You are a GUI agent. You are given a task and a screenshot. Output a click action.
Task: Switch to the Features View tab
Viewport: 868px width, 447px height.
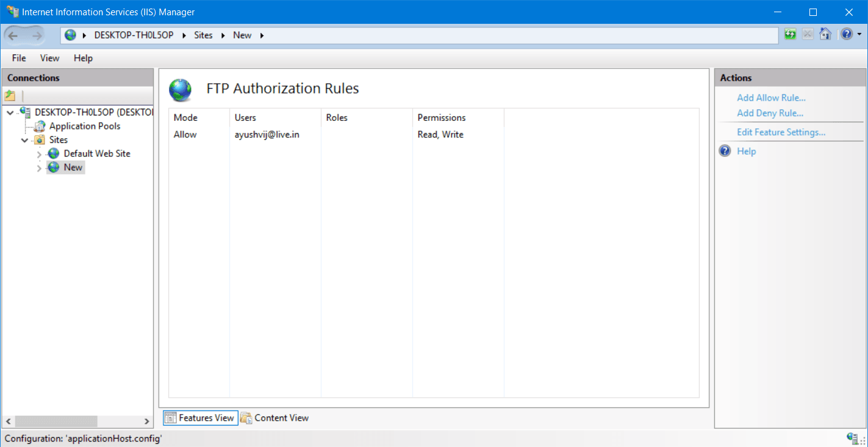tap(201, 418)
